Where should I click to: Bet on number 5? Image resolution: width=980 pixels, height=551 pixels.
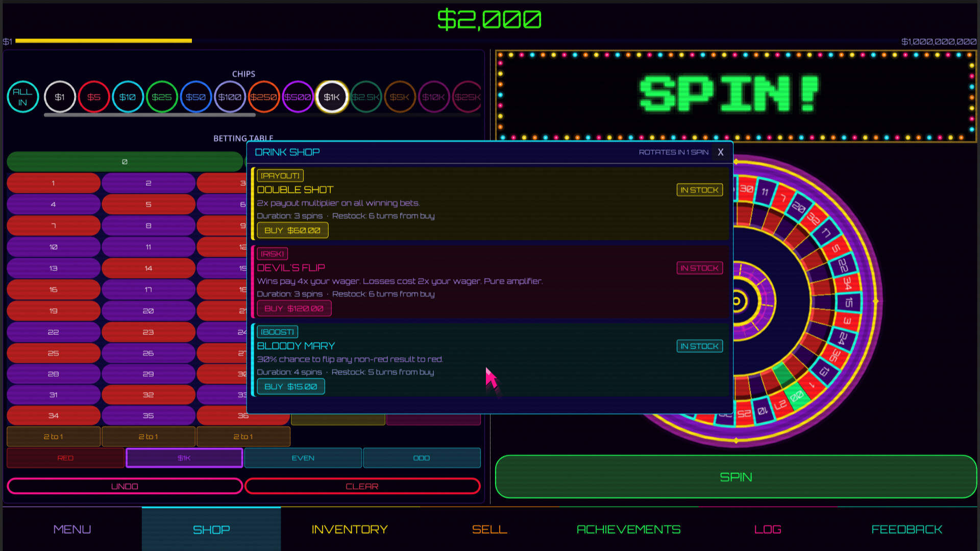click(149, 205)
